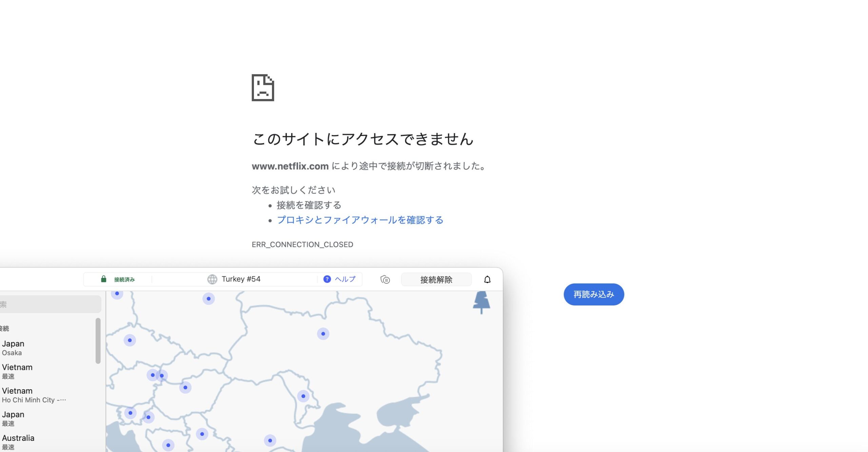Click the 接続を確認する suggestion text
868x452 pixels.
coord(309,205)
